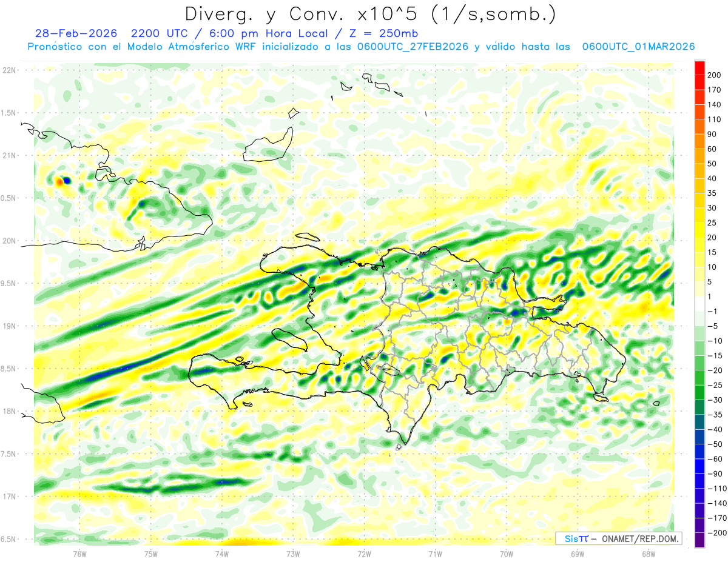The height and width of the screenshot is (562, 728).
Task: Click the '72W' longitude label
Action: [364, 554]
